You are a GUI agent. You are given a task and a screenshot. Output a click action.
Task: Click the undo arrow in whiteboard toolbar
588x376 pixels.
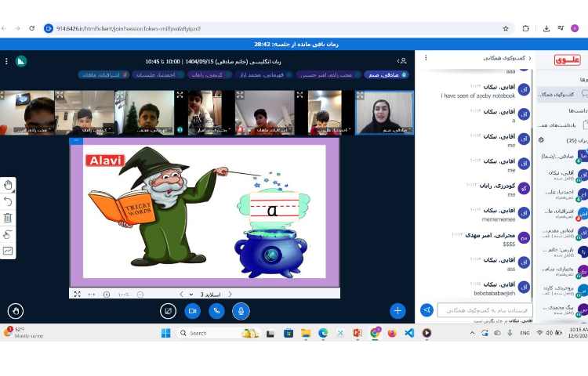[8, 201]
